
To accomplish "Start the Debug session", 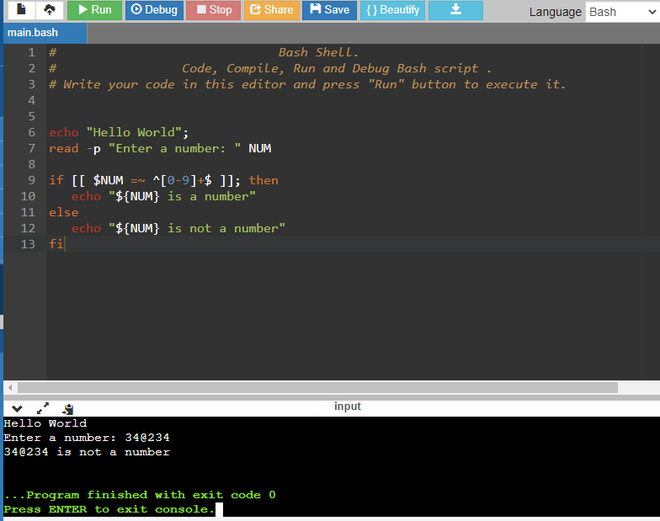I will tap(154, 10).
